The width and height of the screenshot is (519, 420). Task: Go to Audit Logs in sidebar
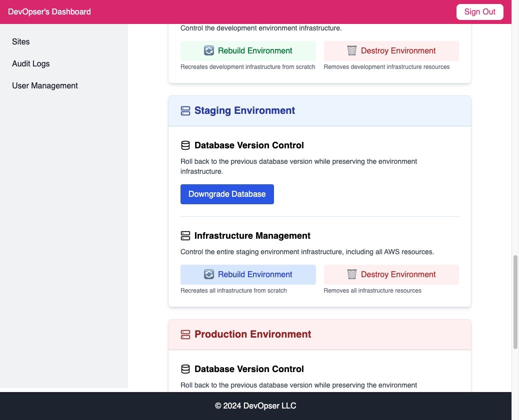pos(31,64)
